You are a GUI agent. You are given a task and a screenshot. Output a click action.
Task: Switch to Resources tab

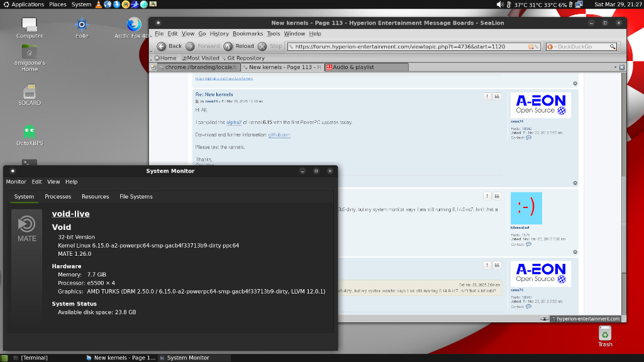(x=96, y=197)
